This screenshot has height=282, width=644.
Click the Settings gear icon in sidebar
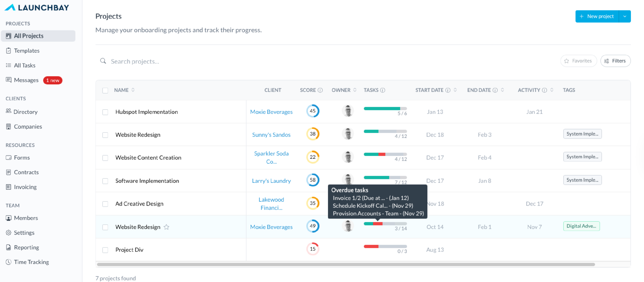tap(9, 233)
